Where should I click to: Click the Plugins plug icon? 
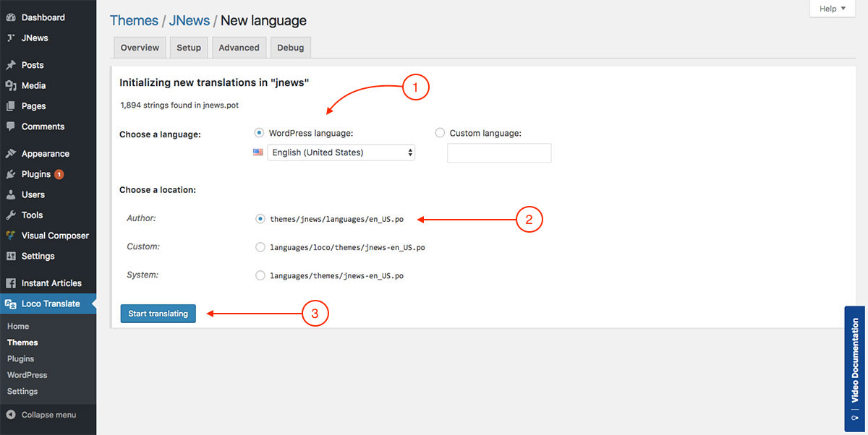[x=11, y=174]
